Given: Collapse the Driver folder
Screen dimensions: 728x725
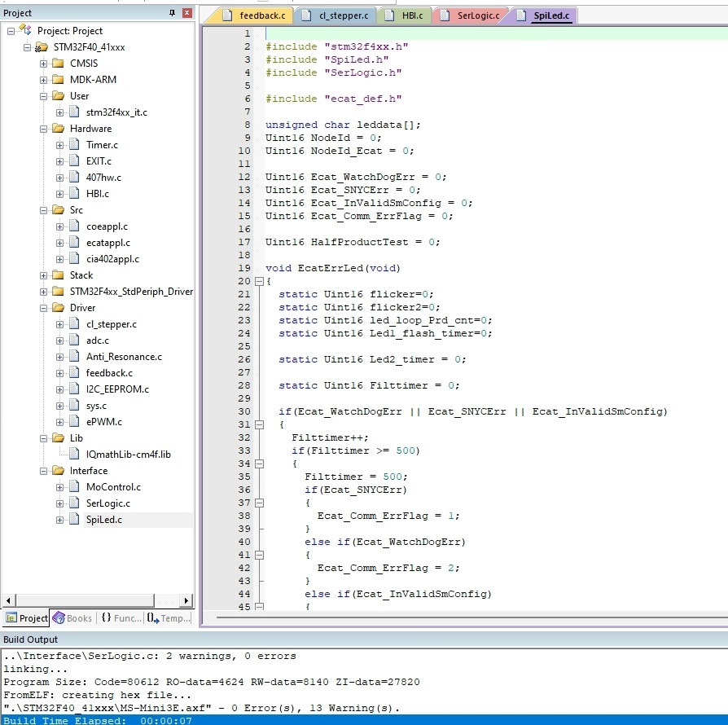Looking at the screenshot, I should tap(43, 308).
